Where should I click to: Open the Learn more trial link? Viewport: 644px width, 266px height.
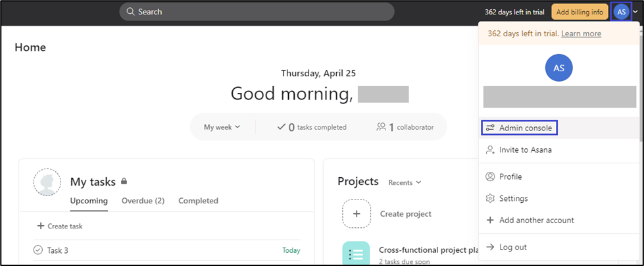click(x=581, y=34)
